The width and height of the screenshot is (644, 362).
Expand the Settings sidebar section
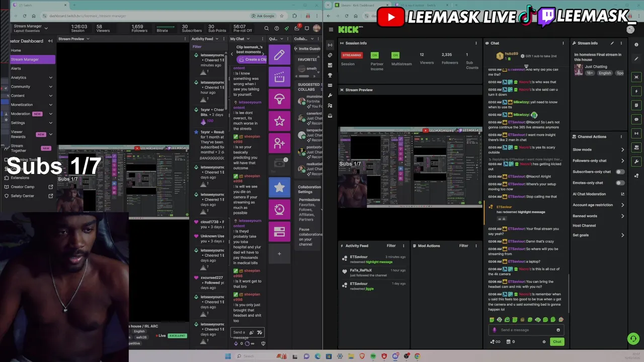pyautogui.click(x=50, y=123)
